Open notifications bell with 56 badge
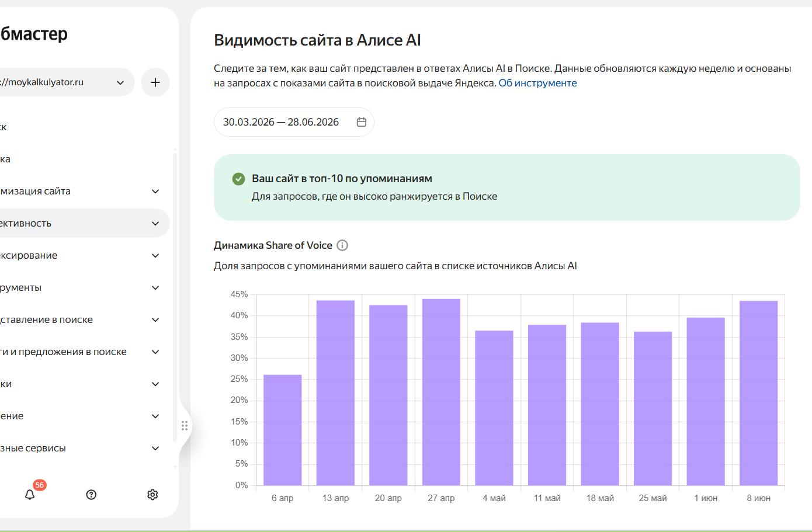812x532 pixels. 30,494
